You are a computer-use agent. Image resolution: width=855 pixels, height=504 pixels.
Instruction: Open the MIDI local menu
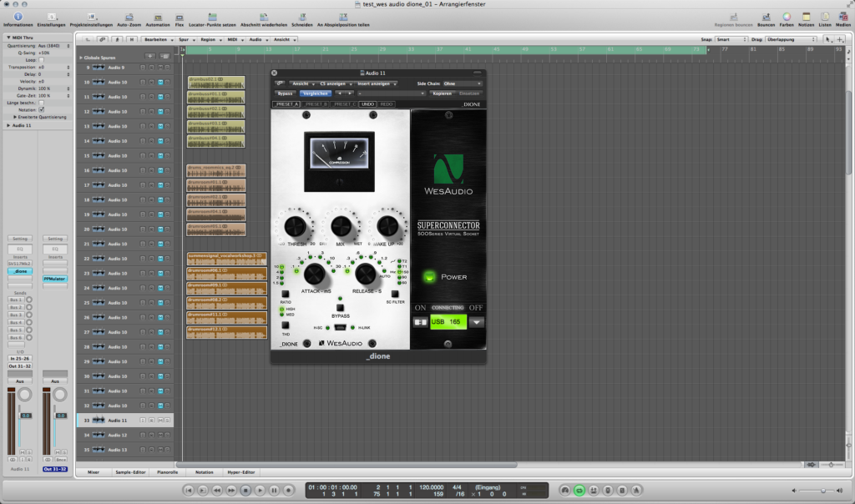pos(235,39)
